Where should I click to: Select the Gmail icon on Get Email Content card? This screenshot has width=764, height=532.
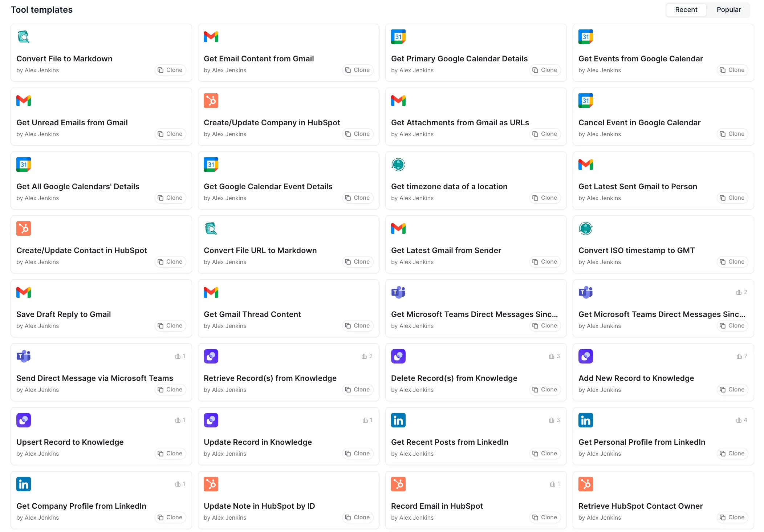(x=211, y=36)
